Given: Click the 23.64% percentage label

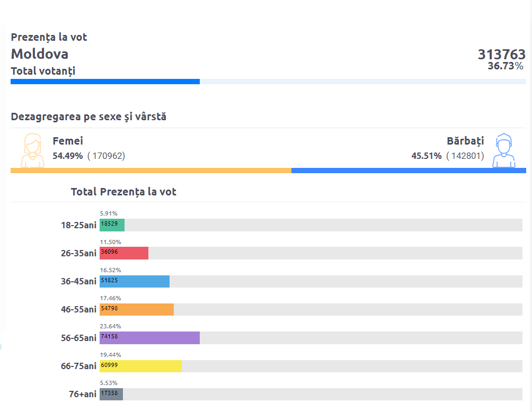Looking at the screenshot, I should 110,326.
